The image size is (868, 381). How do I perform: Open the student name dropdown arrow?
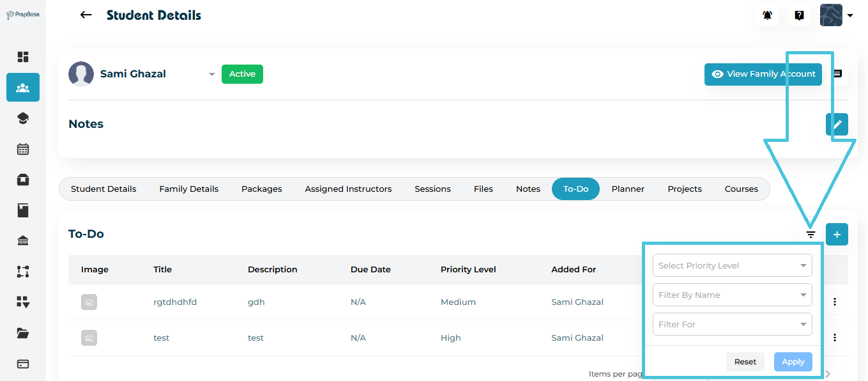(212, 75)
